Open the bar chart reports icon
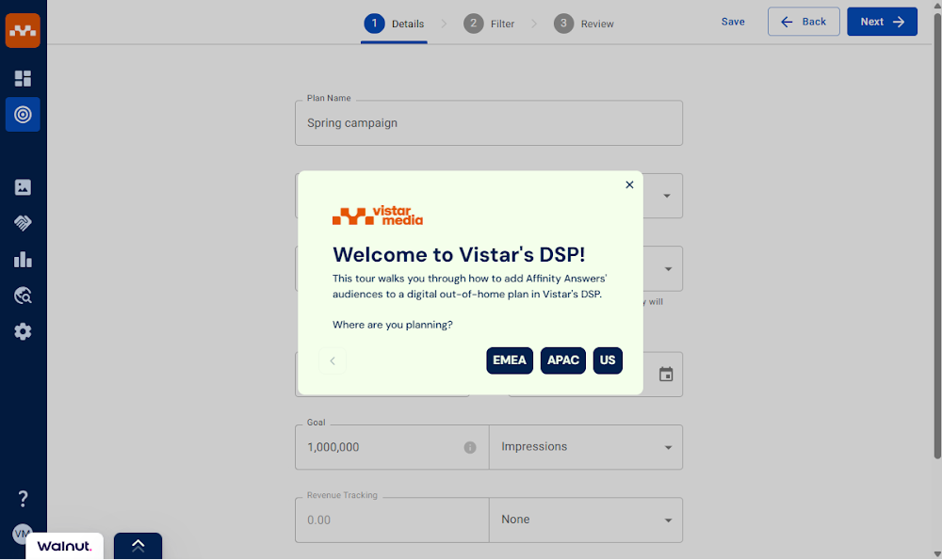The image size is (942, 560). (x=23, y=259)
